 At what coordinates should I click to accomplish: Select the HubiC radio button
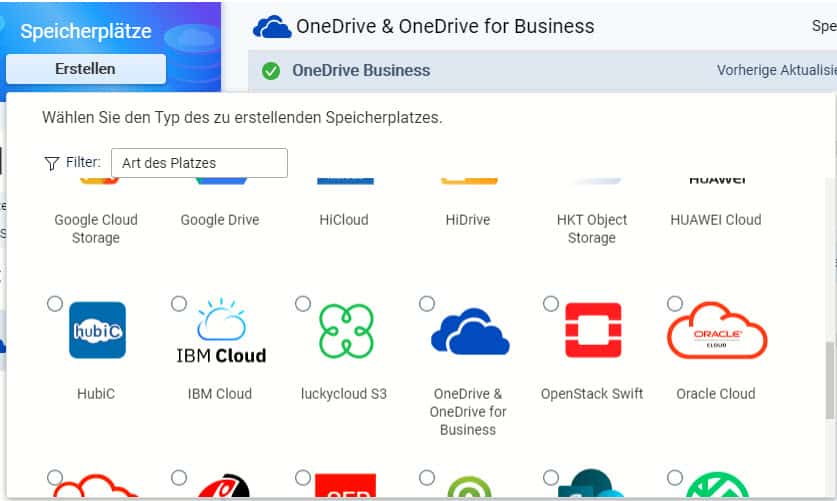click(54, 304)
